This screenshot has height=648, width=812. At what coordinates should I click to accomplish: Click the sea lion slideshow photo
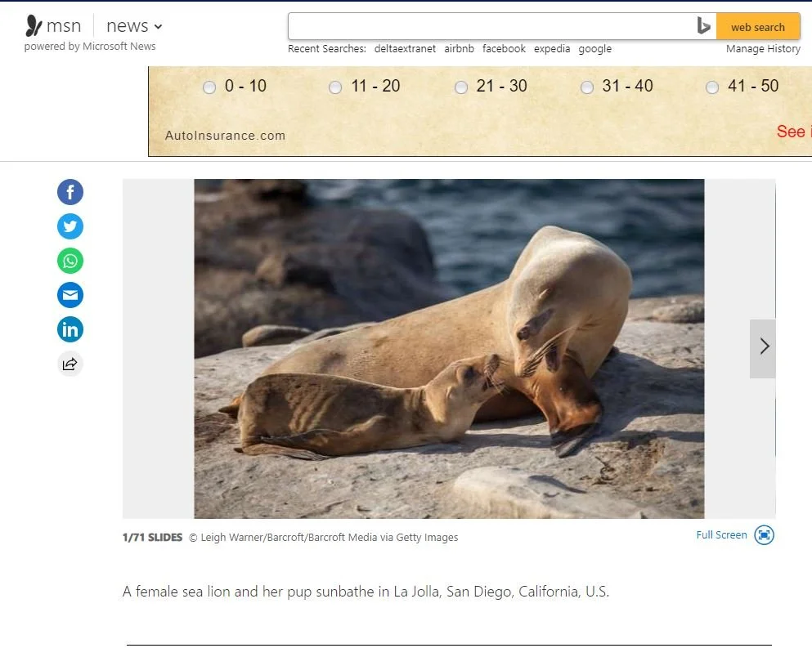[x=449, y=348]
